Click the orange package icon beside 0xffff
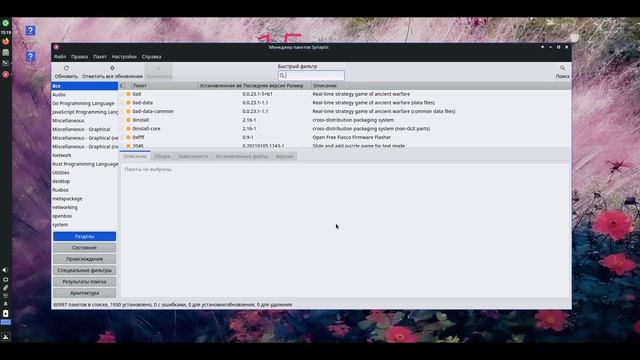This screenshot has height=360, width=640. point(128,137)
